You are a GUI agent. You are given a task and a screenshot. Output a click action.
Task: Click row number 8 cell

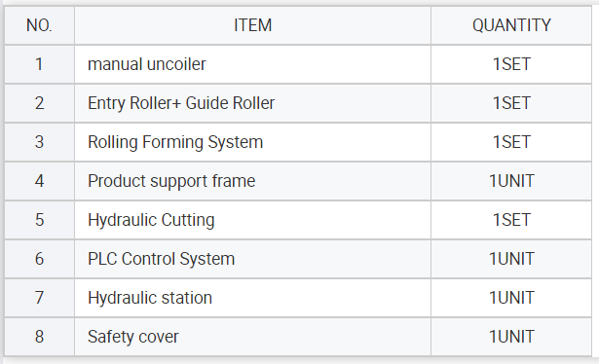pyautogui.click(x=39, y=337)
